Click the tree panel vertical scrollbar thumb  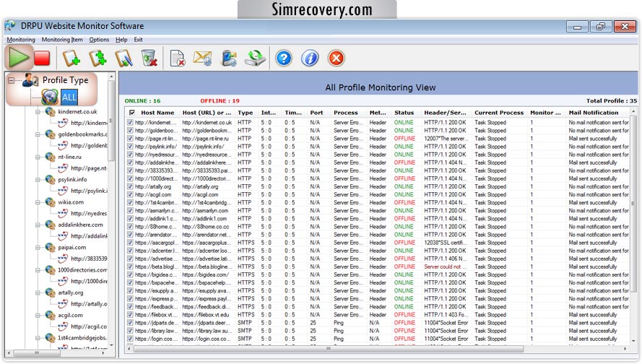[x=111, y=121]
